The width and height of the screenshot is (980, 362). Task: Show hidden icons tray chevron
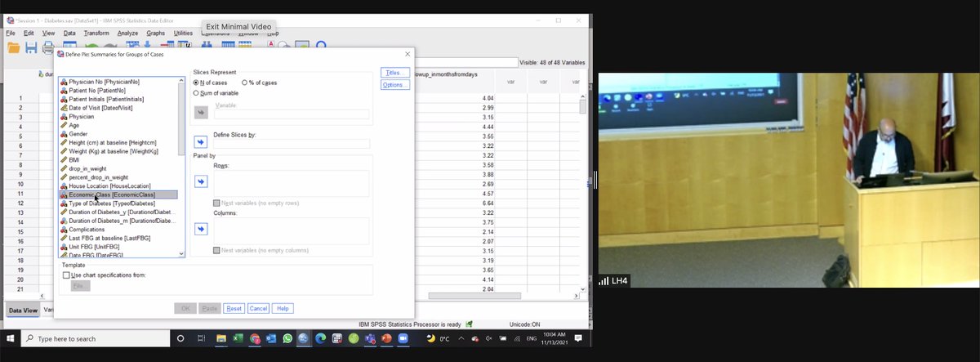pyautogui.click(x=460, y=338)
